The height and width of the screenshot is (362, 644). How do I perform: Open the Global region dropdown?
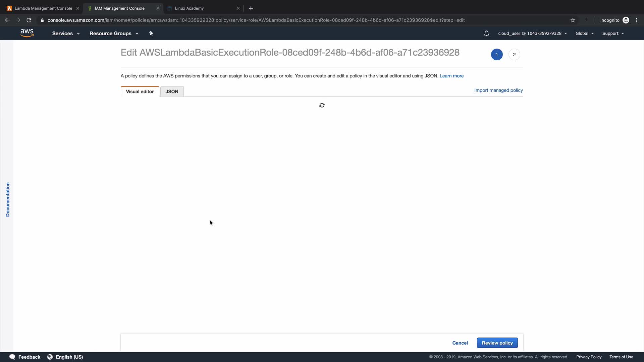584,34
